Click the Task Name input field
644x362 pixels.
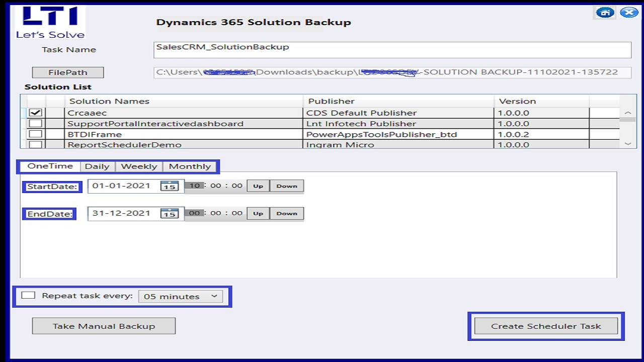click(x=392, y=49)
